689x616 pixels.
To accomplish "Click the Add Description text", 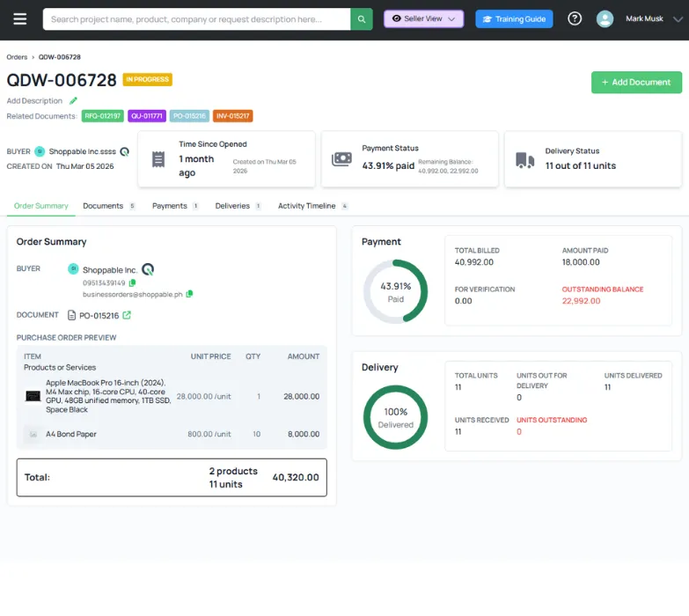I will coord(34,100).
